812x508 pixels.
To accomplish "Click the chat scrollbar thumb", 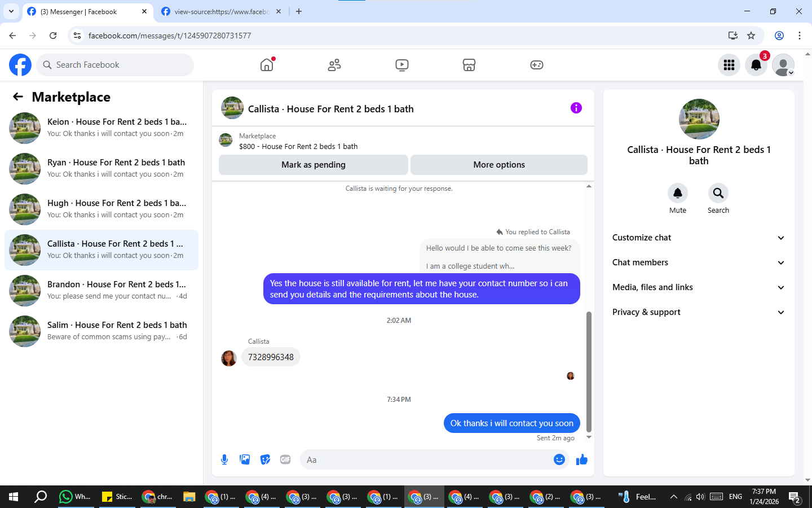I will pyautogui.click(x=589, y=371).
